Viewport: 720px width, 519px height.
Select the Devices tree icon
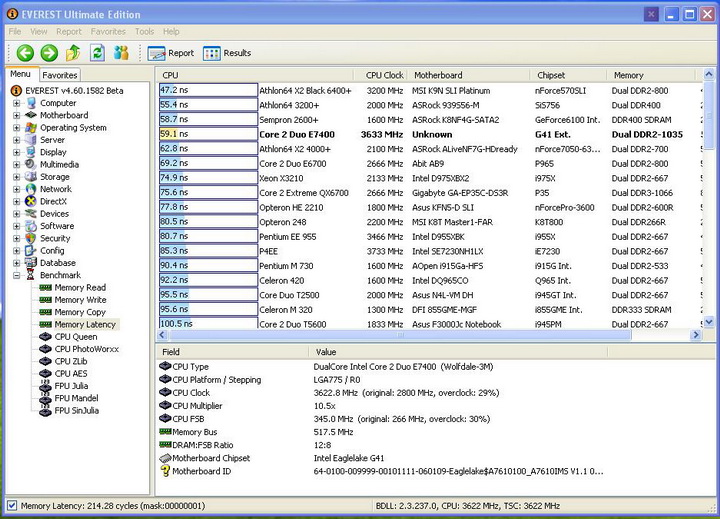pos(31,214)
